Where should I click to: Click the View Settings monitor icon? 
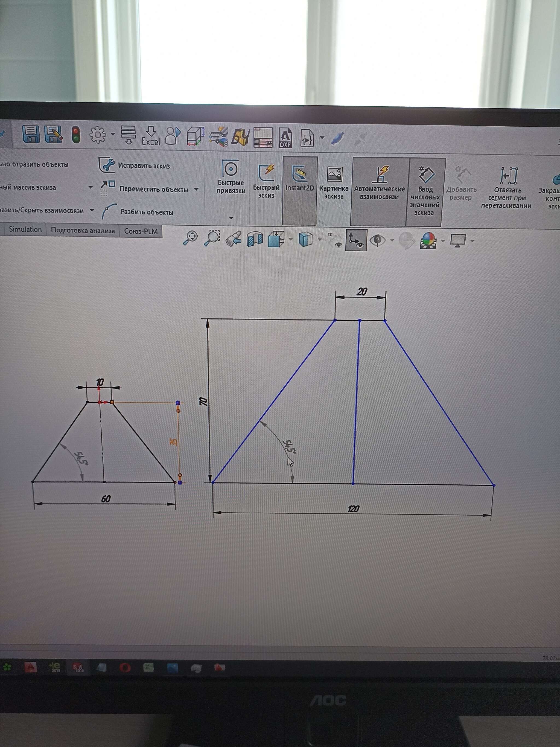coord(458,241)
